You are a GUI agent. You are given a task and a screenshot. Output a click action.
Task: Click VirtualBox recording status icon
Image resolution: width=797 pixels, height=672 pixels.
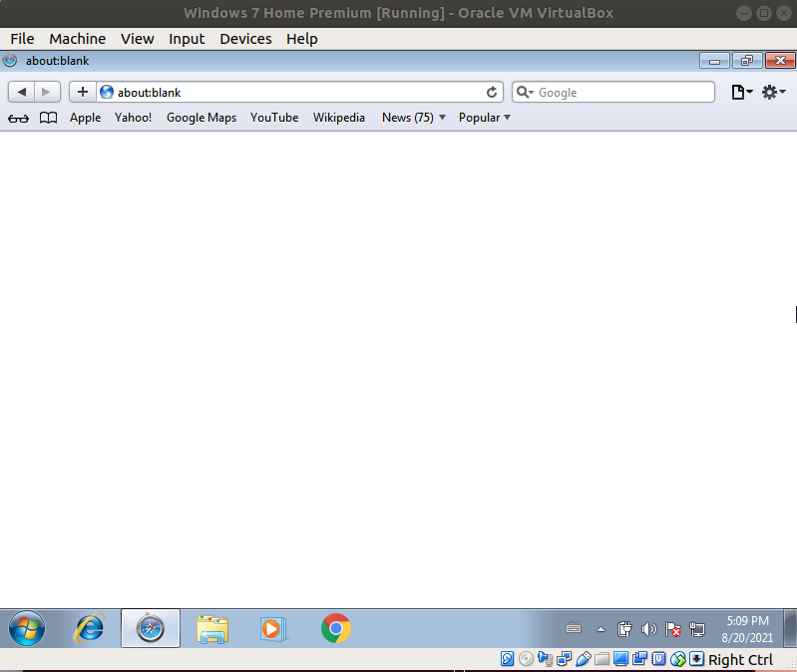[640, 659]
